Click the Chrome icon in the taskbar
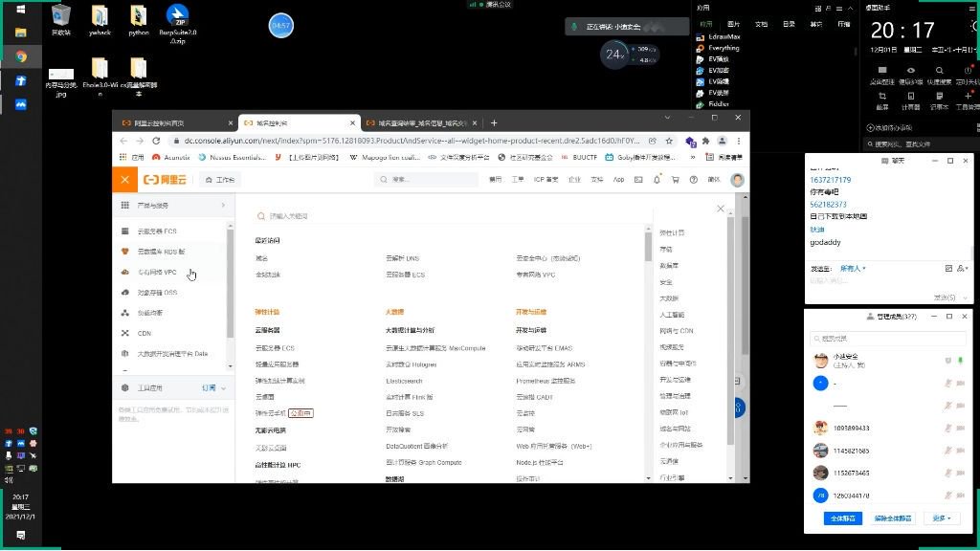The height and width of the screenshot is (551, 980). tap(21, 56)
